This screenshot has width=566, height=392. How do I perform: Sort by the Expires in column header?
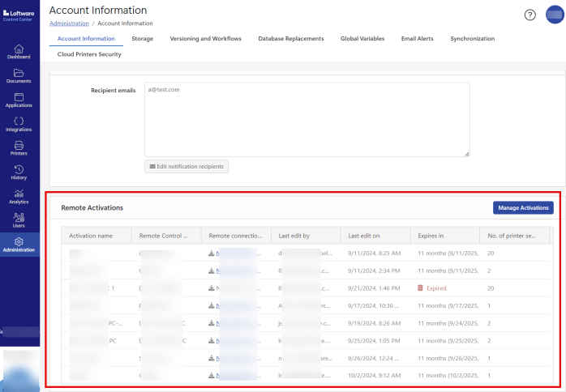[431, 236]
